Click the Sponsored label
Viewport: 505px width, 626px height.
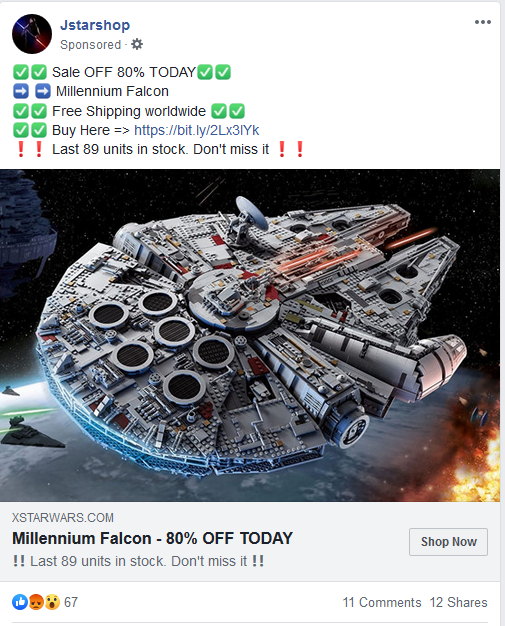pyautogui.click(x=90, y=45)
